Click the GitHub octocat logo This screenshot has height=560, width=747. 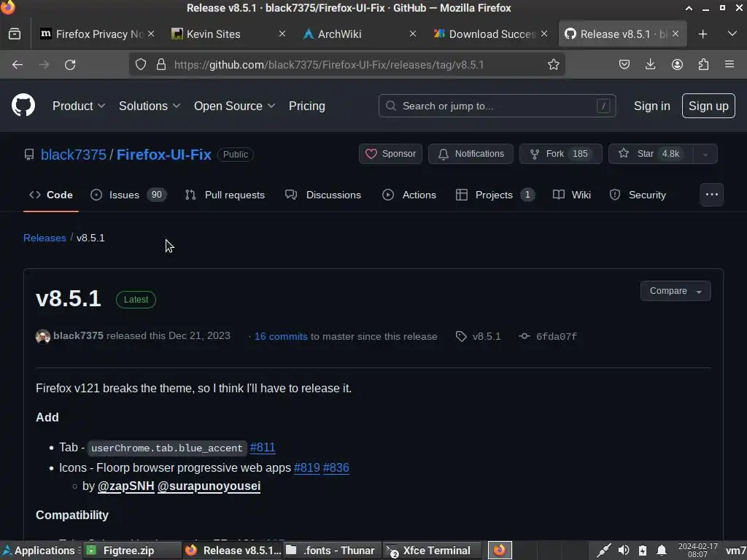[x=23, y=105]
